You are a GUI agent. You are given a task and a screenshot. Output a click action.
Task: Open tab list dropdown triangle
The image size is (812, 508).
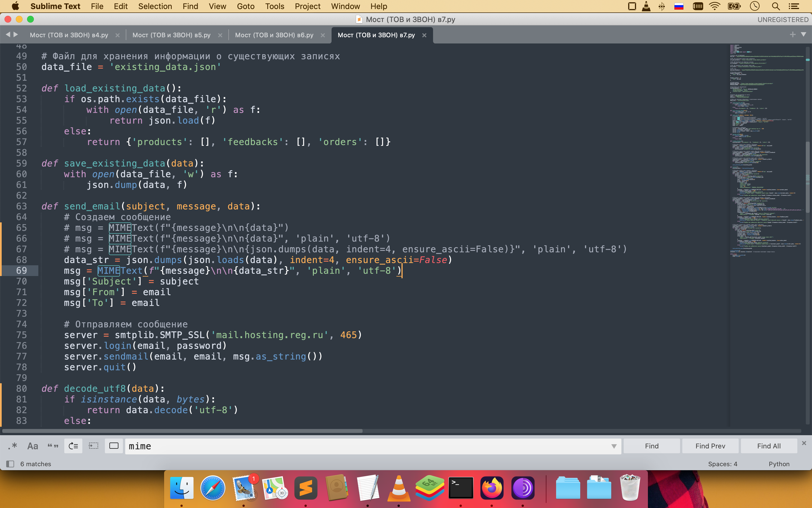tap(804, 35)
